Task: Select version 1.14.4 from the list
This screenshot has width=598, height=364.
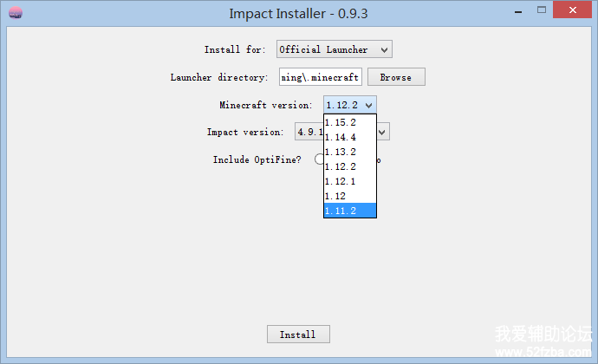Action: point(350,137)
